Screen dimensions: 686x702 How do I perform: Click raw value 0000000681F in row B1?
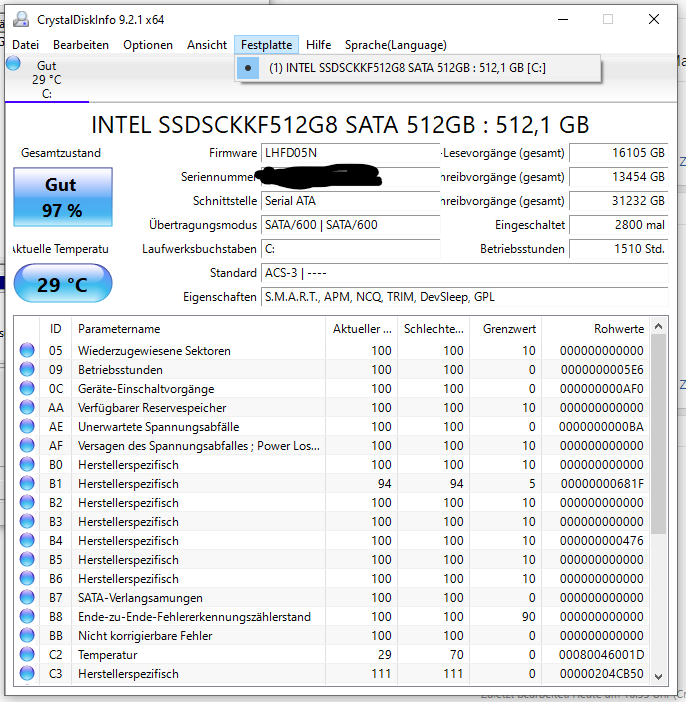pyautogui.click(x=602, y=484)
